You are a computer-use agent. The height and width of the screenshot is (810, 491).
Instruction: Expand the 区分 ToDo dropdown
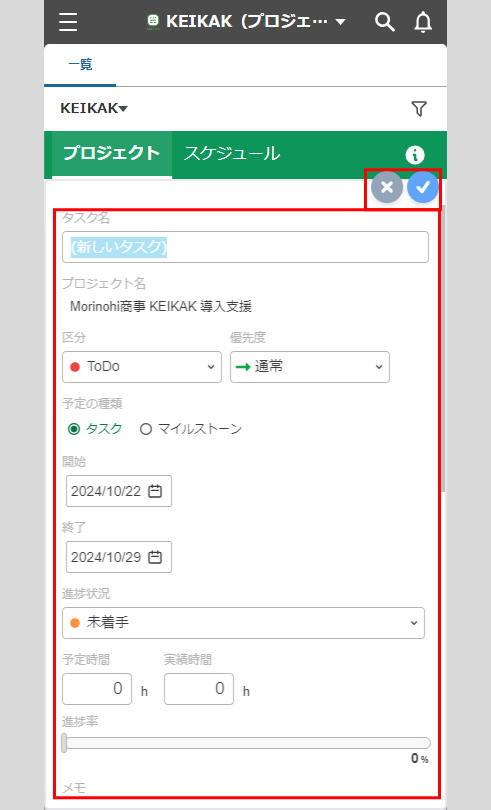(x=142, y=367)
